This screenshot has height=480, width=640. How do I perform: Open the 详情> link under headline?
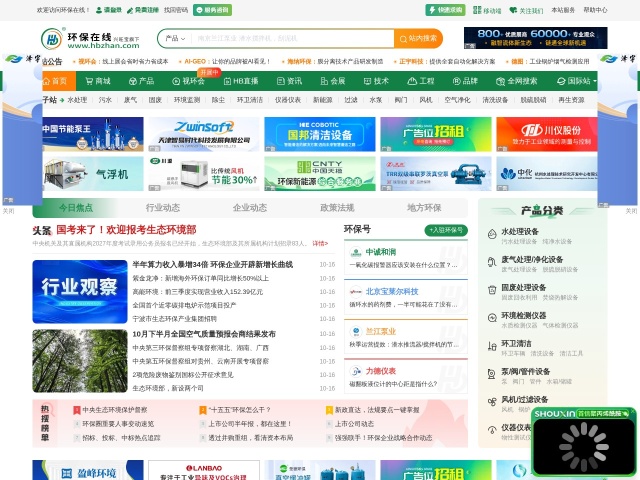(x=320, y=243)
